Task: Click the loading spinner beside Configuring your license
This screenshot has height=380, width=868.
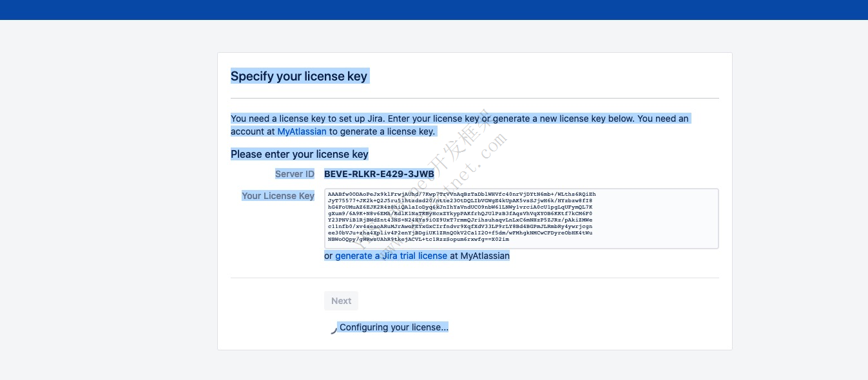Action: click(x=333, y=329)
